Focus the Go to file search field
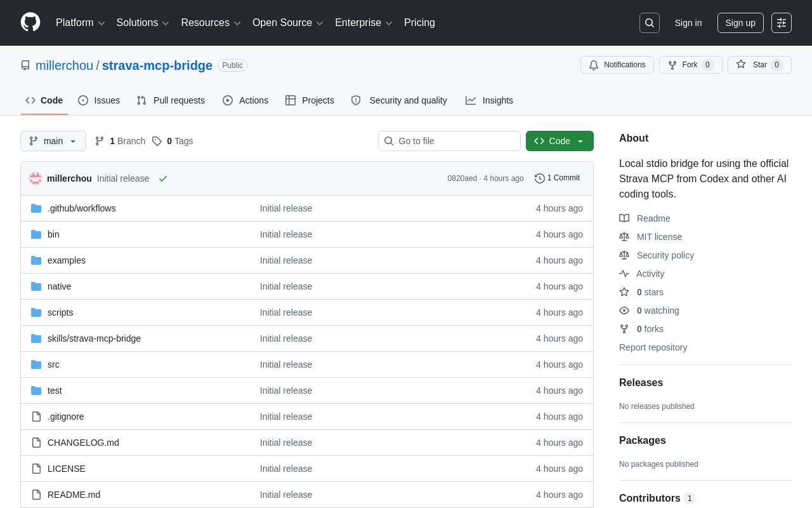 pos(449,141)
